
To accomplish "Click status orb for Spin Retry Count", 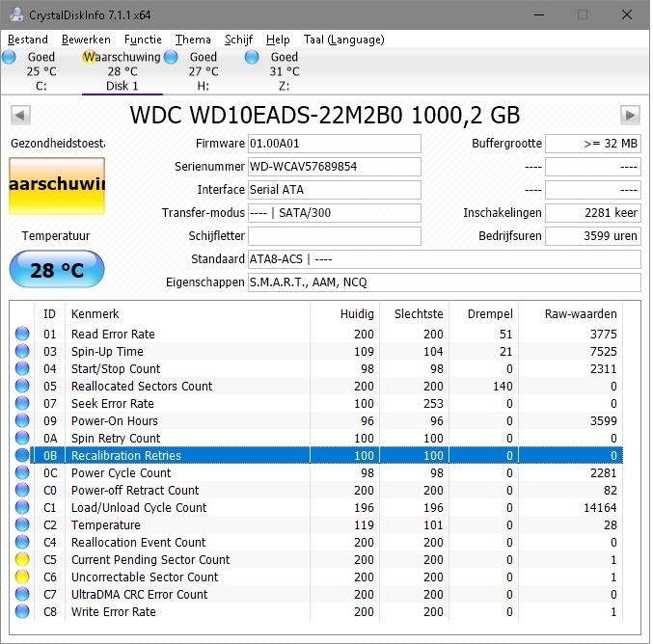I will coord(22,438).
